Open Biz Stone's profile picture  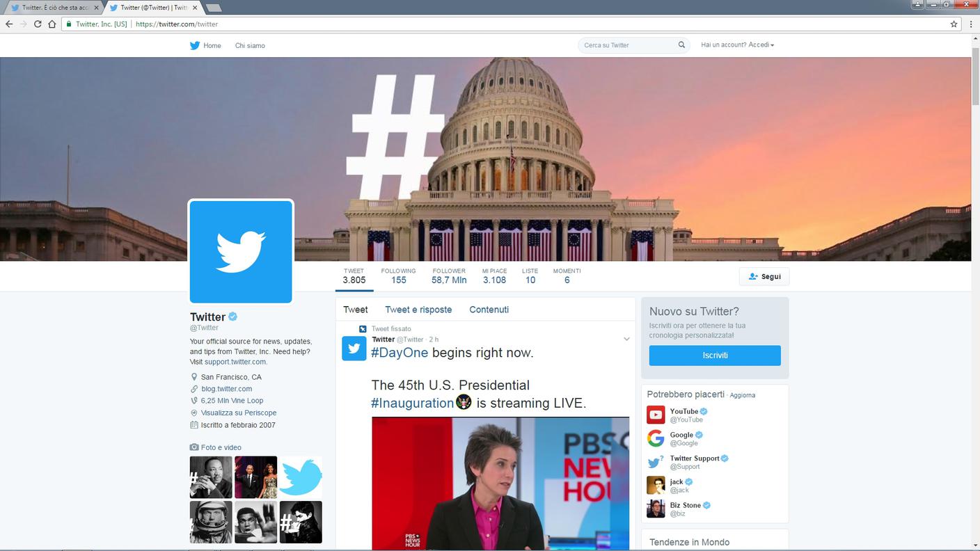656,509
